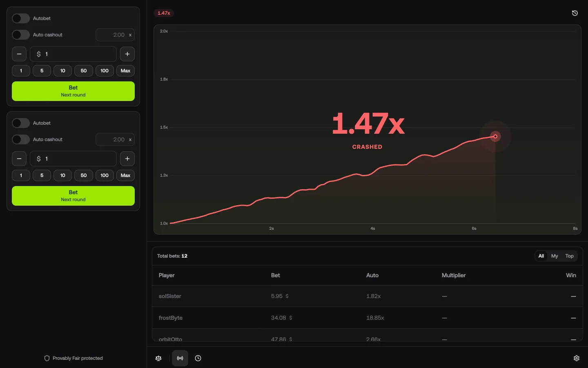Screen dimensions: 588x368
Task: Set first panel bet to 10 preset
Action: point(62,71)
